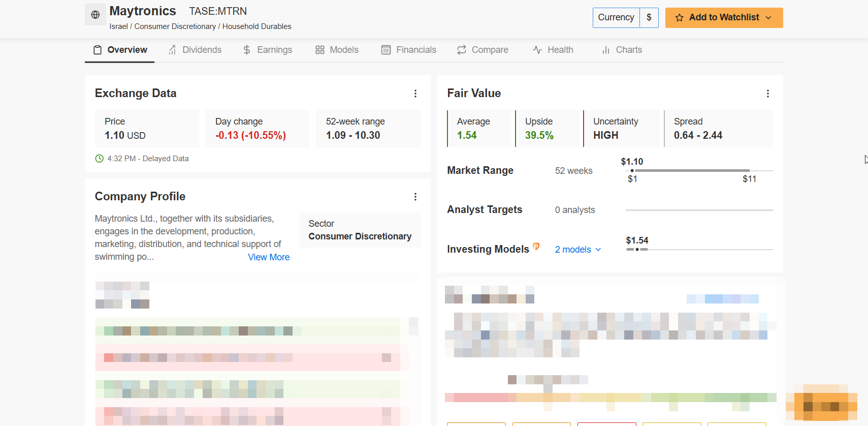Switch to the Charts tab
This screenshot has width=868, height=426.
coord(622,50)
